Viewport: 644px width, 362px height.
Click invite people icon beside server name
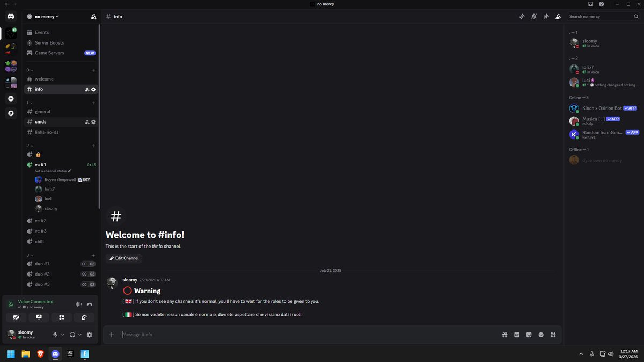(x=94, y=17)
